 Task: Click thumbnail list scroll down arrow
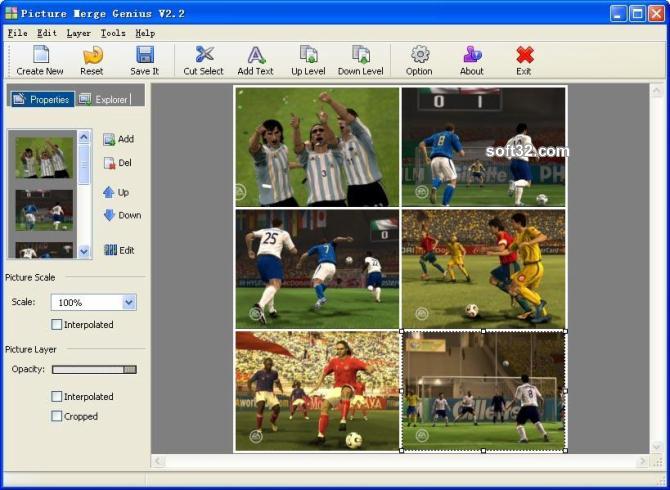[x=84, y=252]
